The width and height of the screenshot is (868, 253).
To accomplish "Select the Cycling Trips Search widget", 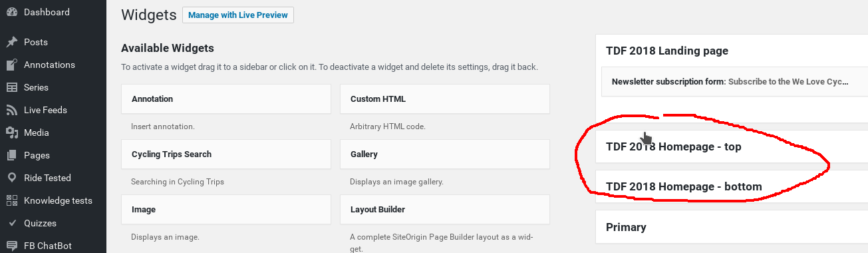I will [226, 154].
